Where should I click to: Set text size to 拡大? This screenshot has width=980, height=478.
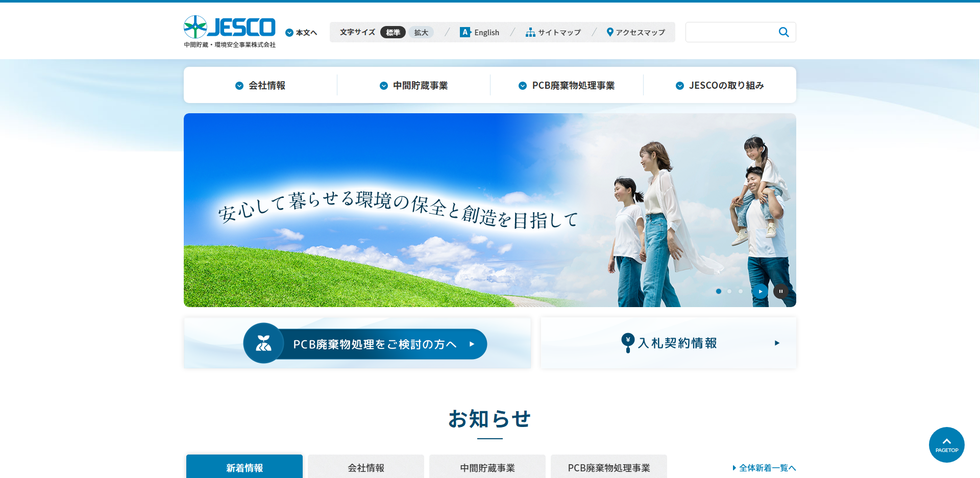coord(421,32)
